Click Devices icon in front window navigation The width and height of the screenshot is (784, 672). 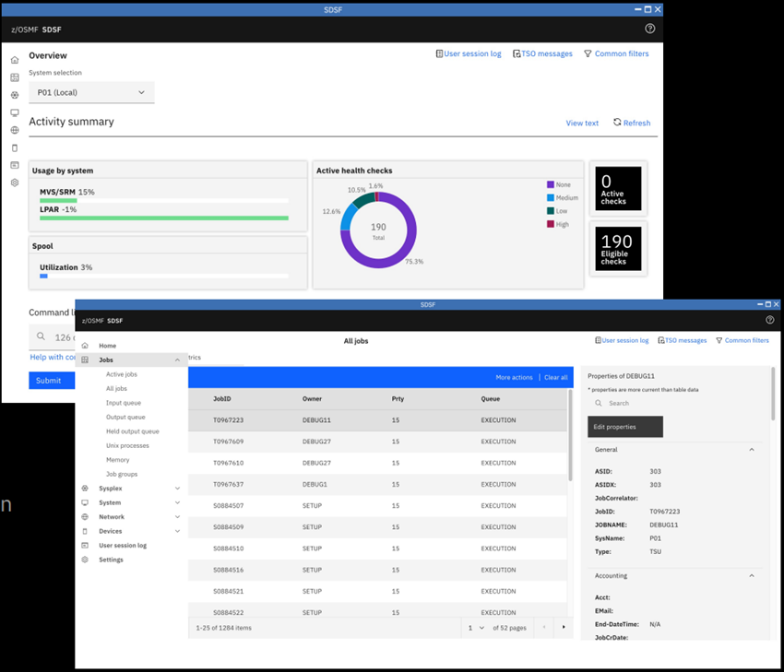(85, 531)
